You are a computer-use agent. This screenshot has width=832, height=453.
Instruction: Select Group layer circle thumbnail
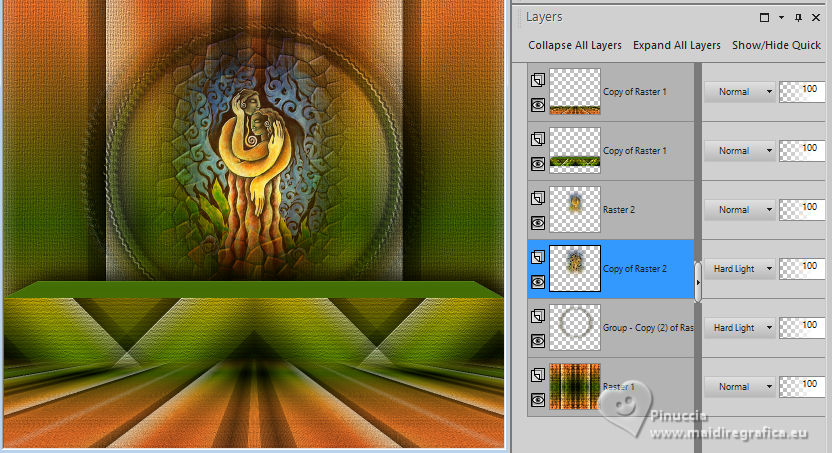pos(575,327)
